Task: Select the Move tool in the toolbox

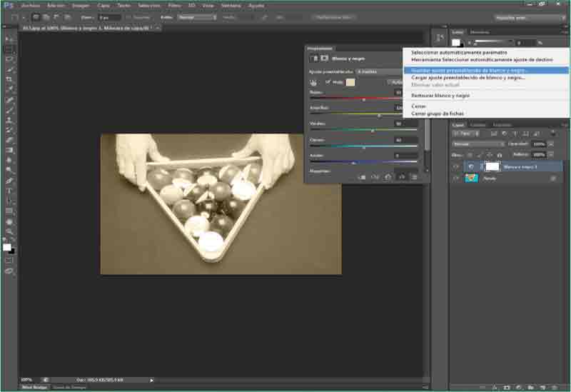Action: tap(9, 39)
